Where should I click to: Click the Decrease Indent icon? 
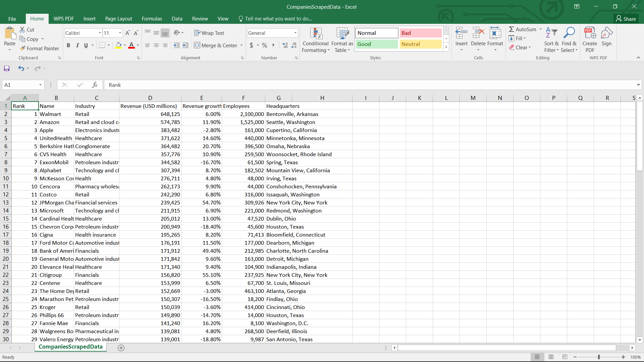(177, 45)
